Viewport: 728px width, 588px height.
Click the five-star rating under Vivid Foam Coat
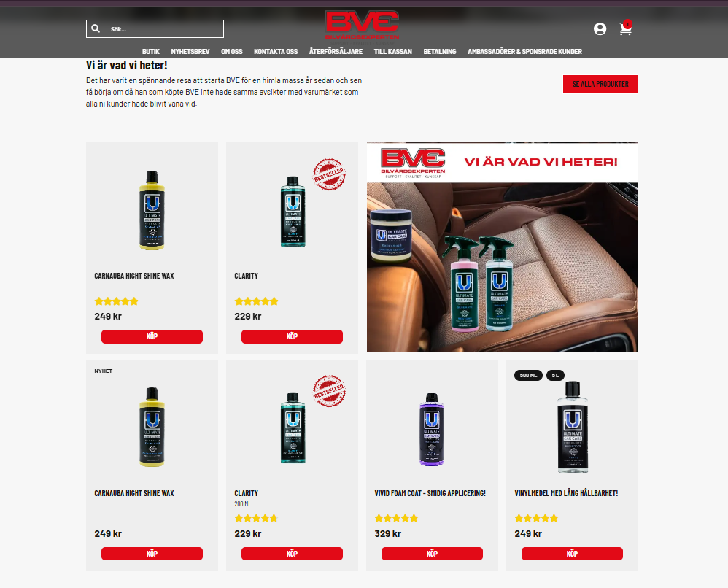tap(396, 518)
